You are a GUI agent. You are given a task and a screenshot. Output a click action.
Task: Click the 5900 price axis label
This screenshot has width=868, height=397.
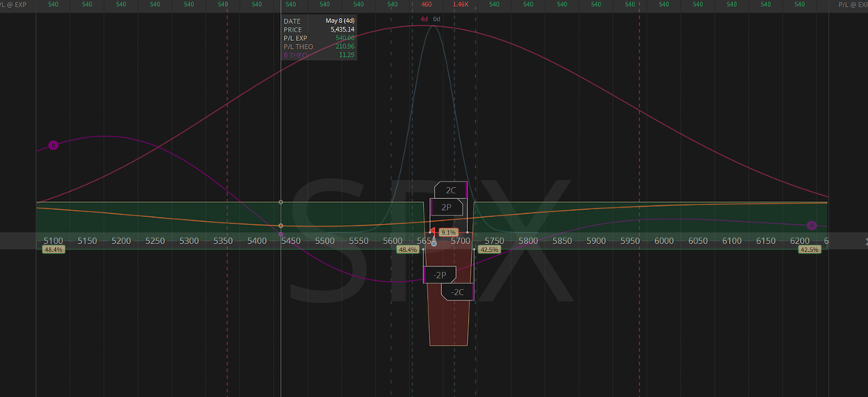coord(596,241)
